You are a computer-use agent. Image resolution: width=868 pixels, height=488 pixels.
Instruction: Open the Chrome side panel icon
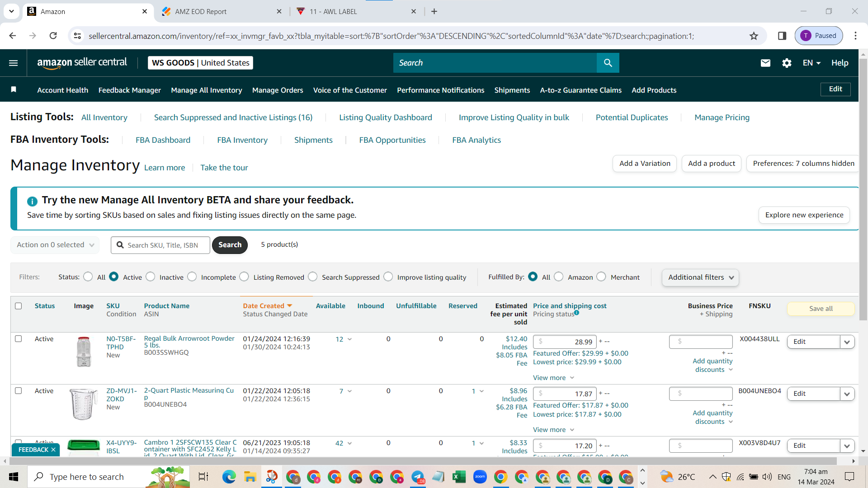click(782, 36)
